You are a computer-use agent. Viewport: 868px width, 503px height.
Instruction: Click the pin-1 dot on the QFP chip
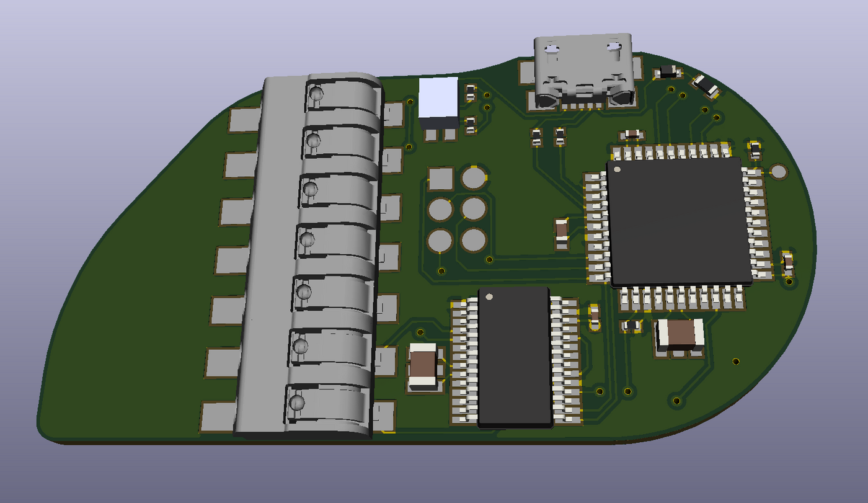[617, 167]
